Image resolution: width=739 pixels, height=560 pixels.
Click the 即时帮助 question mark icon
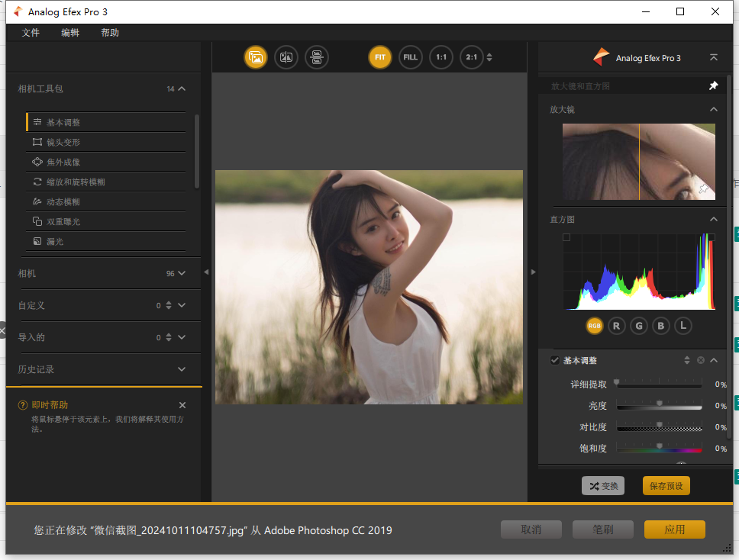coord(23,405)
